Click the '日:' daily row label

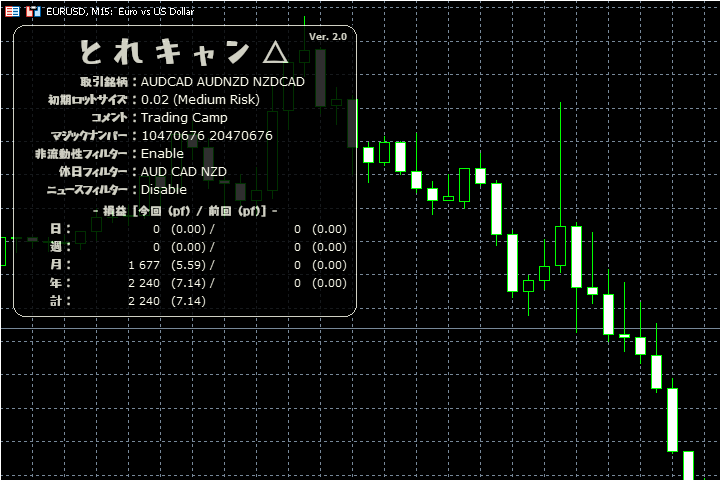60,229
